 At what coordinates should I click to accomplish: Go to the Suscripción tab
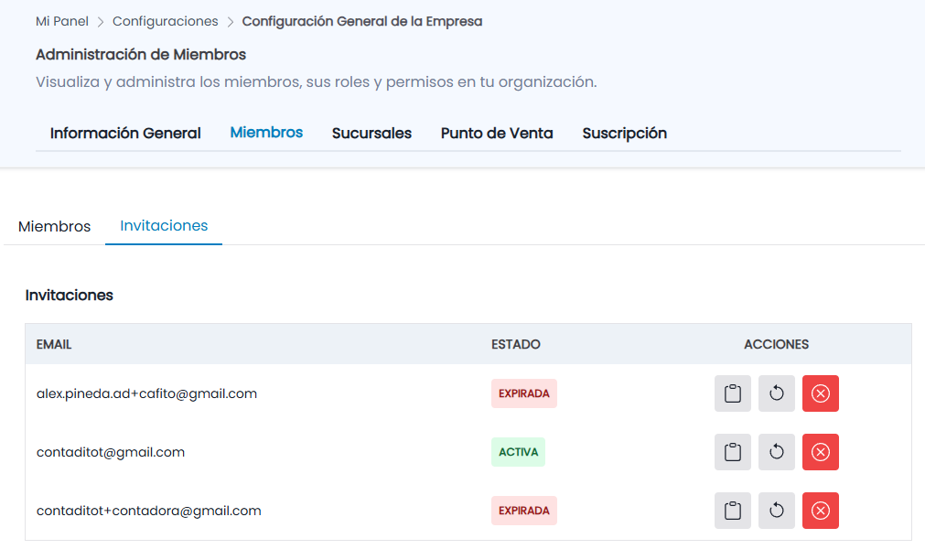pos(624,134)
